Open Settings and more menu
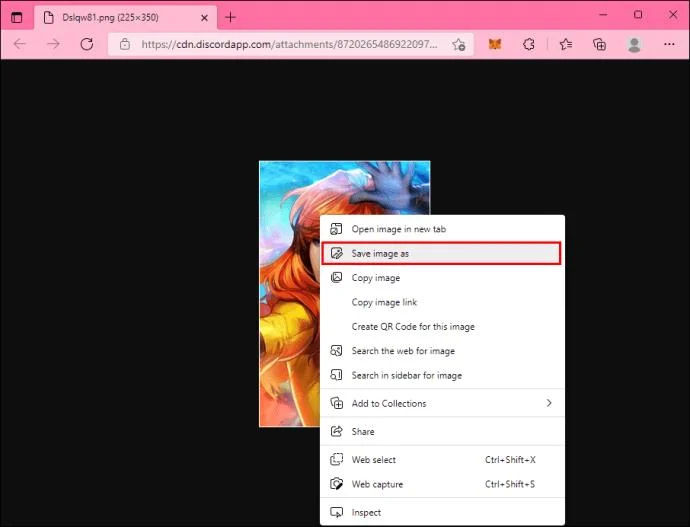690x527 pixels. (669, 44)
